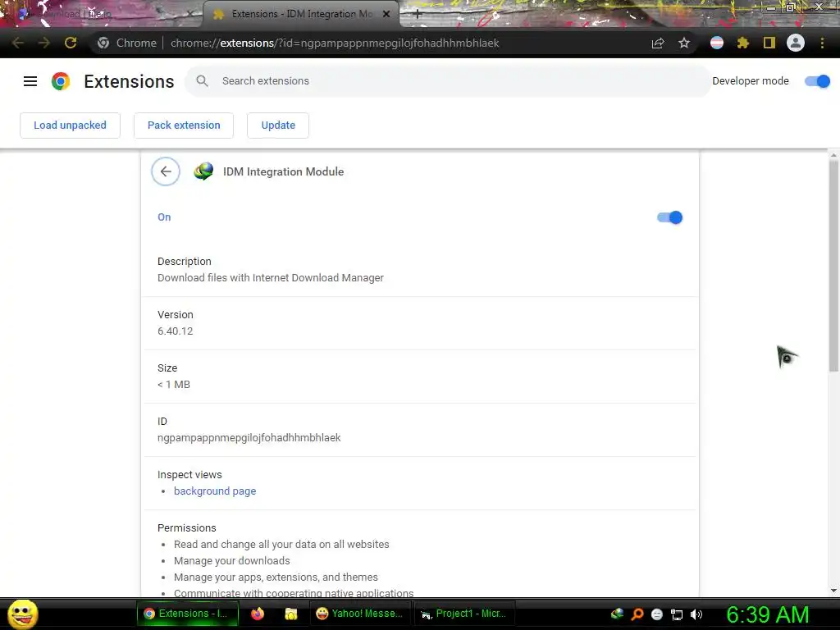Open the Chrome profile avatar

796,43
